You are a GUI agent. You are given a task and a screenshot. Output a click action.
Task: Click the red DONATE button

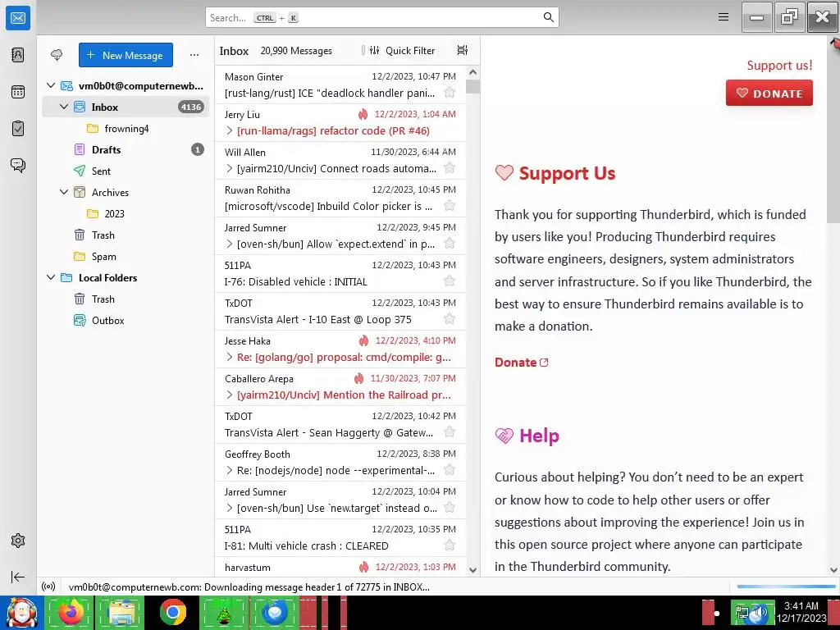pos(769,94)
